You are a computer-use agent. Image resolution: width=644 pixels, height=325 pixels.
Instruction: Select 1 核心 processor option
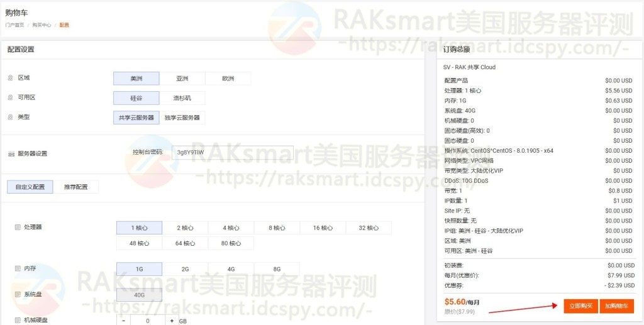coord(139,228)
